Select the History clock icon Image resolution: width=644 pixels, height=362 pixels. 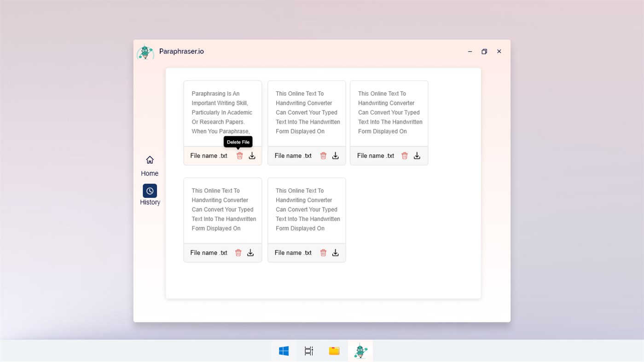tap(149, 190)
